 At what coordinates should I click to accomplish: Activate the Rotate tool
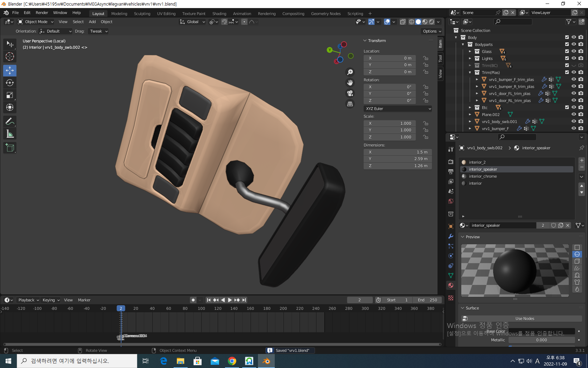(10, 83)
